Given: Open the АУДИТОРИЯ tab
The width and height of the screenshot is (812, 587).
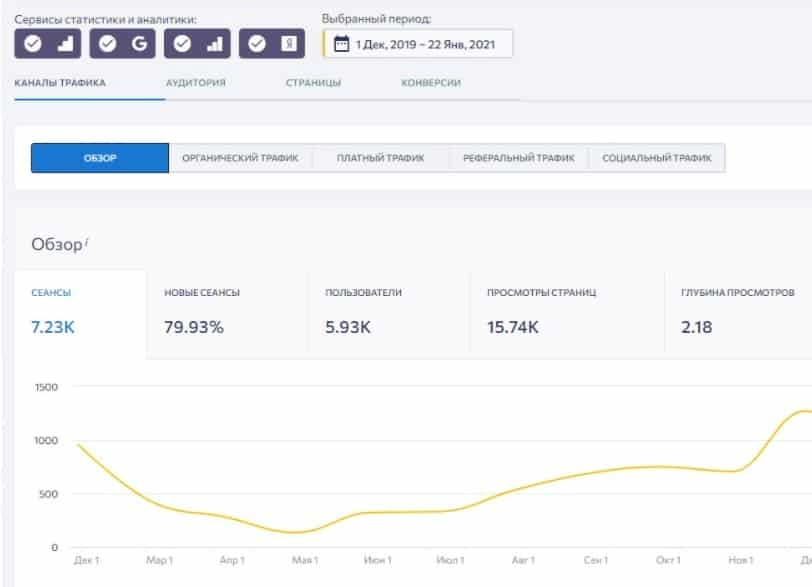Looking at the screenshot, I should (196, 83).
